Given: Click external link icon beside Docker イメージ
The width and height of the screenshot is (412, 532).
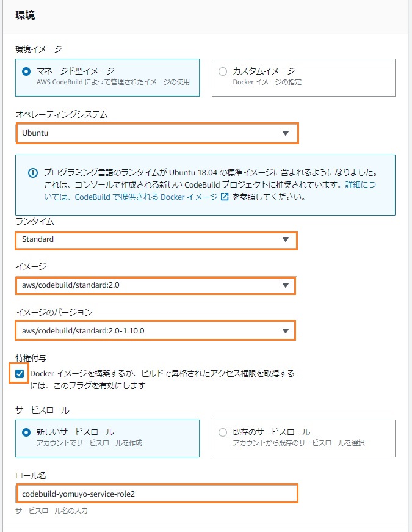Looking at the screenshot, I should (225, 197).
